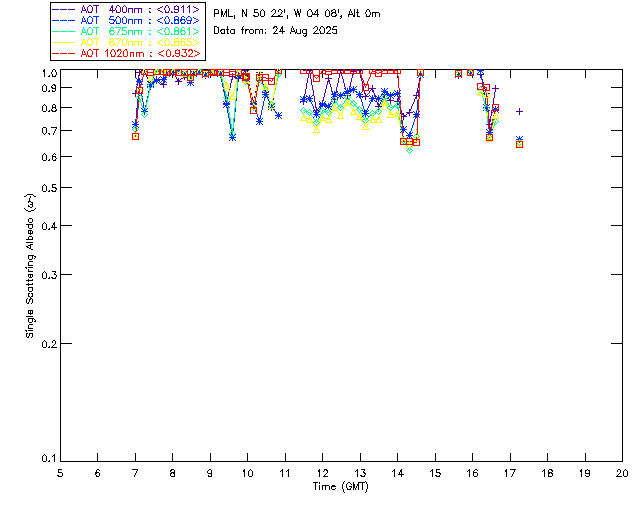The height and width of the screenshot is (512, 640).
Task: Select the y-axis tick label 0.2
Action: [47, 344]
